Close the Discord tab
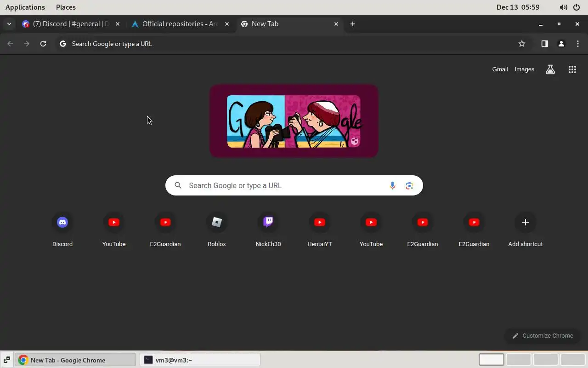 click(x=118, y=24)
